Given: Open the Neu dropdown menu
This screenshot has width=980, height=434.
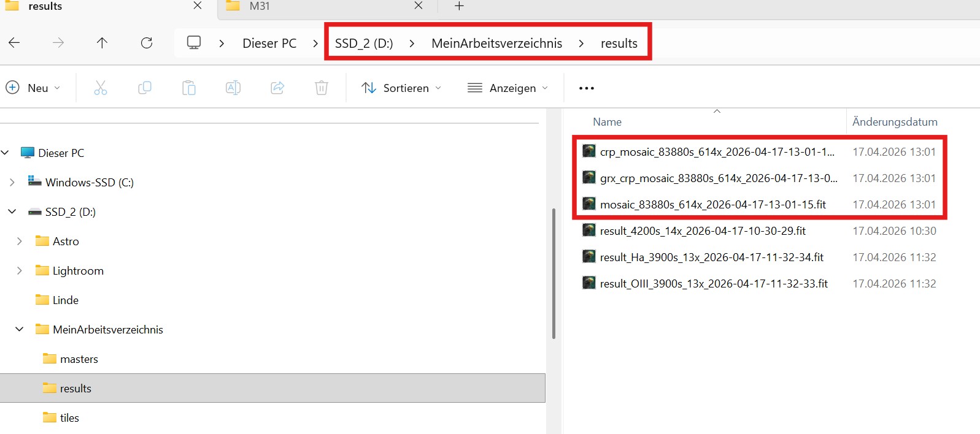Looking at the screenshot, I should pos(34,88).
